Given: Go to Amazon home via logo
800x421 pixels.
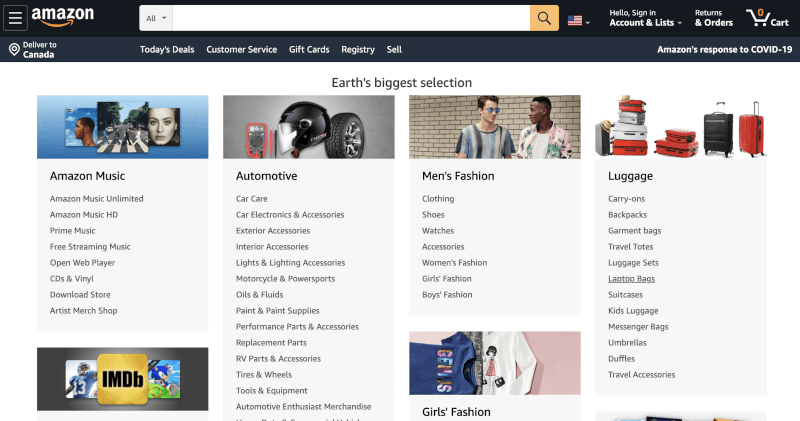Looking at the screenshot, I should point(63,17).
